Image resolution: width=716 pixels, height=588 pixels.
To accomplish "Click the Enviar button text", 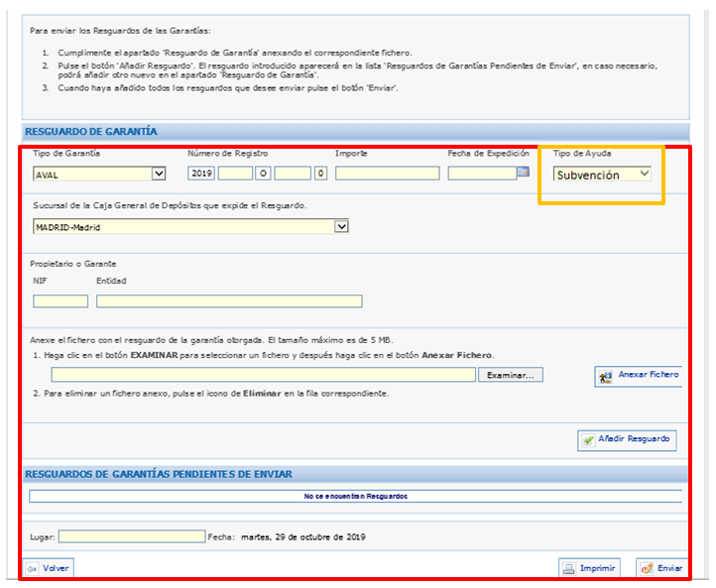I will click(x=669, y=568).
